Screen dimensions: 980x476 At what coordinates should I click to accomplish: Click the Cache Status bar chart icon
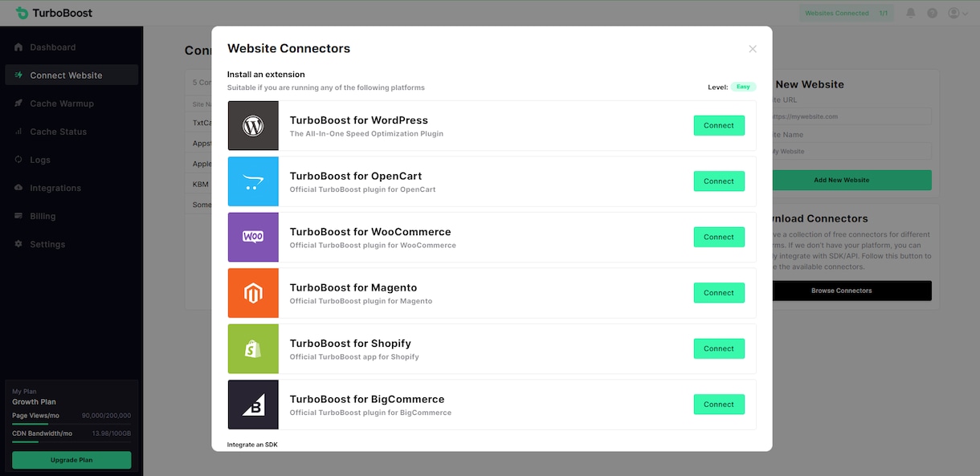point(18,132)
